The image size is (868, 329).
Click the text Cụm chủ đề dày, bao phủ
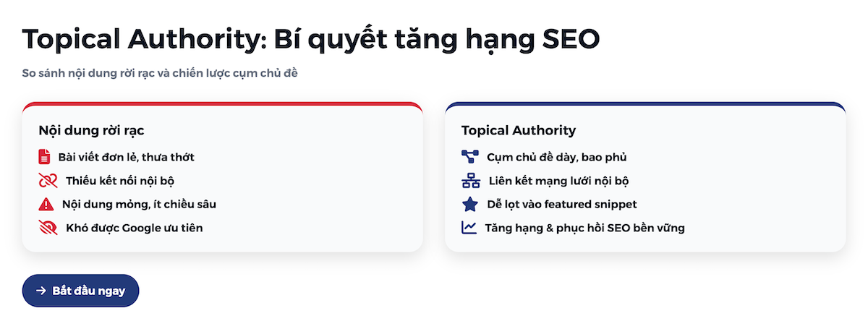point(557,157)
